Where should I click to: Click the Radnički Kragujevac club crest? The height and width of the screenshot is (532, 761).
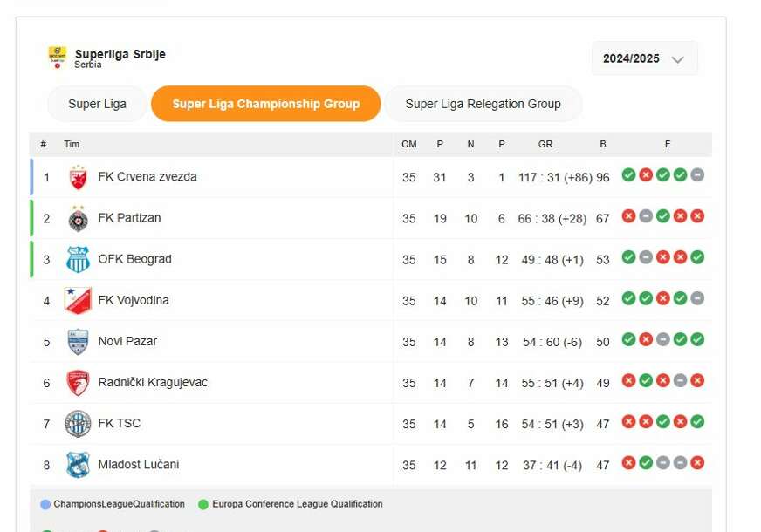[x=78, y=382]
